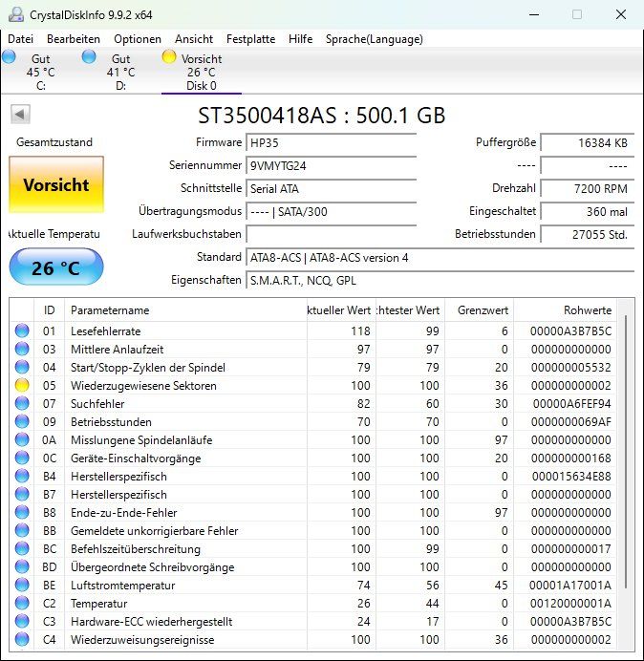644x661 pixels.
Task: Click the Seriennummer field 9VMYTG24
Action: coord(332,165)
